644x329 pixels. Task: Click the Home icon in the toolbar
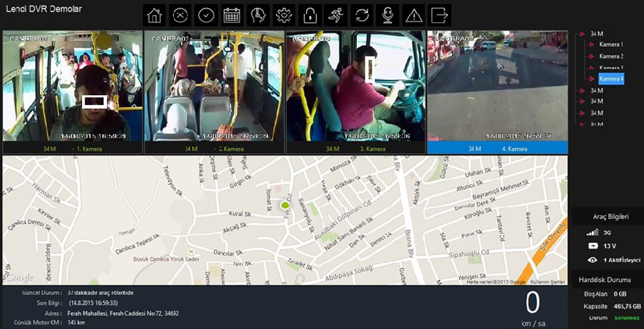coord(154,15)
